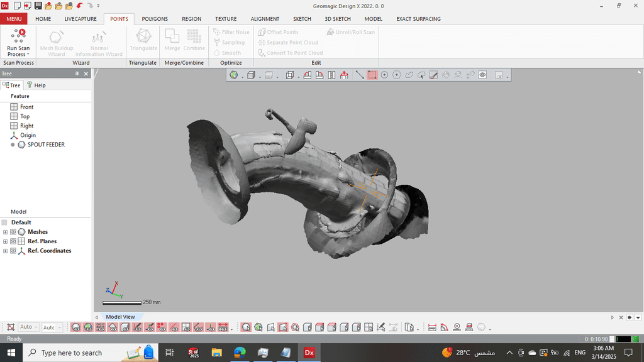Toggle visibility of Meshes group
The width and height of the screenshot is (644, 362).
click(13, 232)
